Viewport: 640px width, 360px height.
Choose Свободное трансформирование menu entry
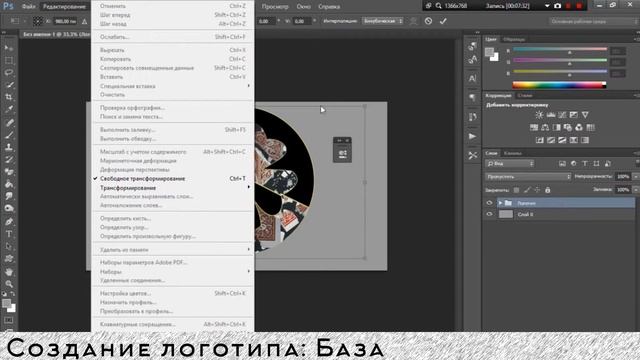pos(173,179)
